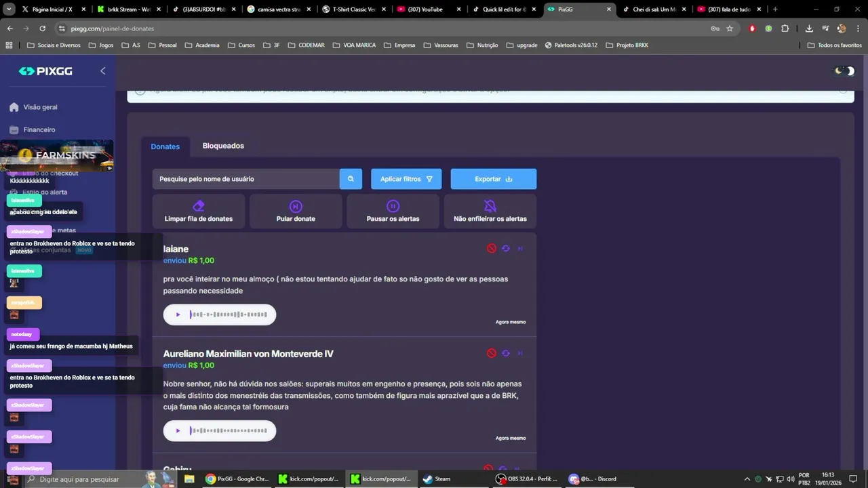
Task: Replay Aureliano Maximilian's donation alert
Action: [506, 353]
